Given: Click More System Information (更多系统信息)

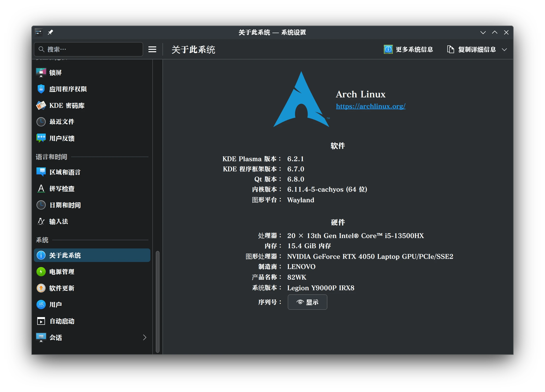Looking at the screenshot, I should tap(408, 50).
